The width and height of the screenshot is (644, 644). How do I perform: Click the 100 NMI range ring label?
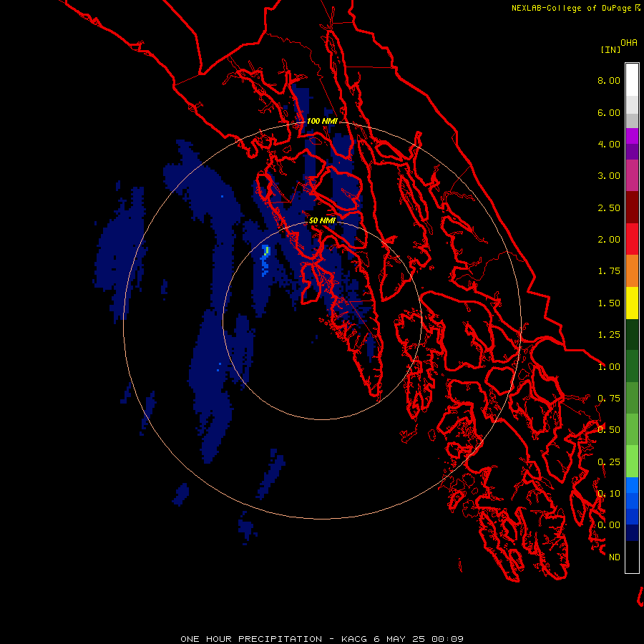(322, 121)
